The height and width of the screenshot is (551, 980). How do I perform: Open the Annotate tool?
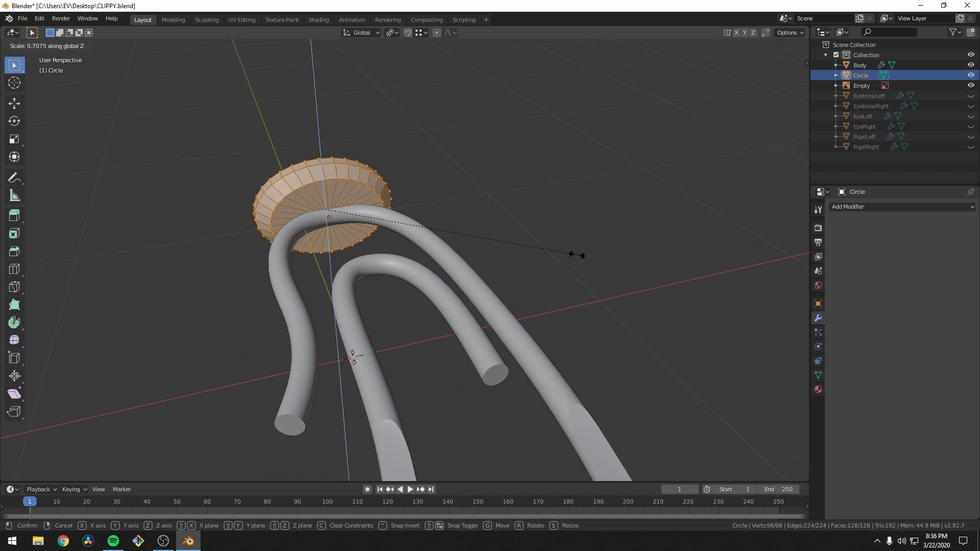coord(14,177)
